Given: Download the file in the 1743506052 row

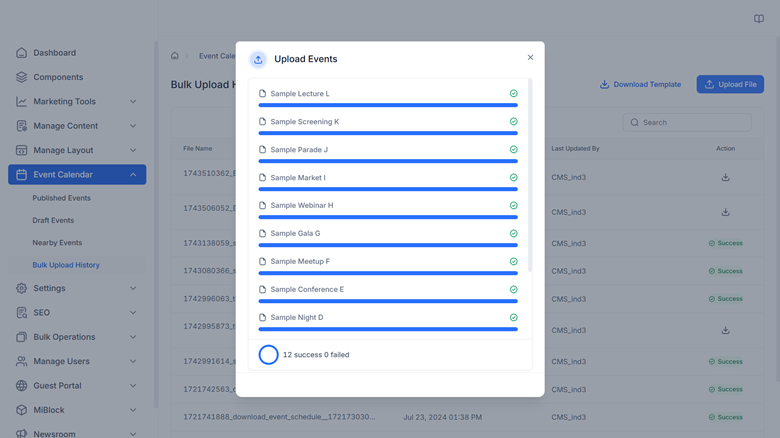Looking at the screenshot, I should (x=725, y=212).
